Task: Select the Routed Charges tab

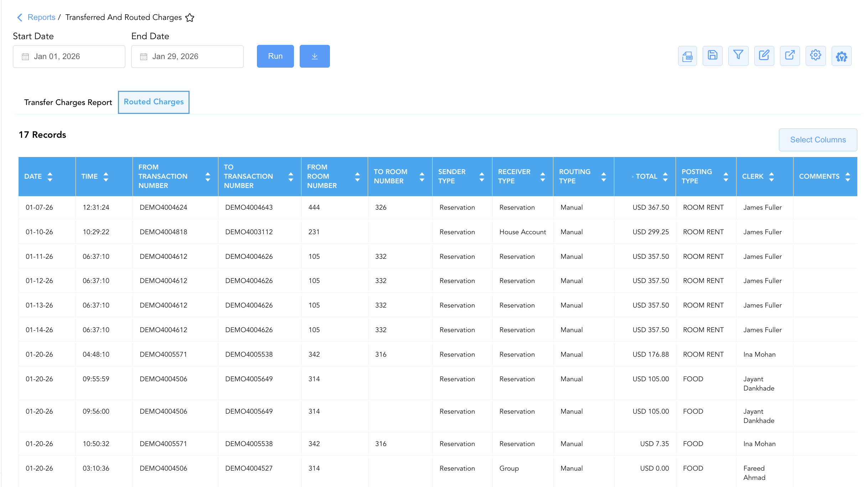Action: pyautogui.click(x=154, y=102)
